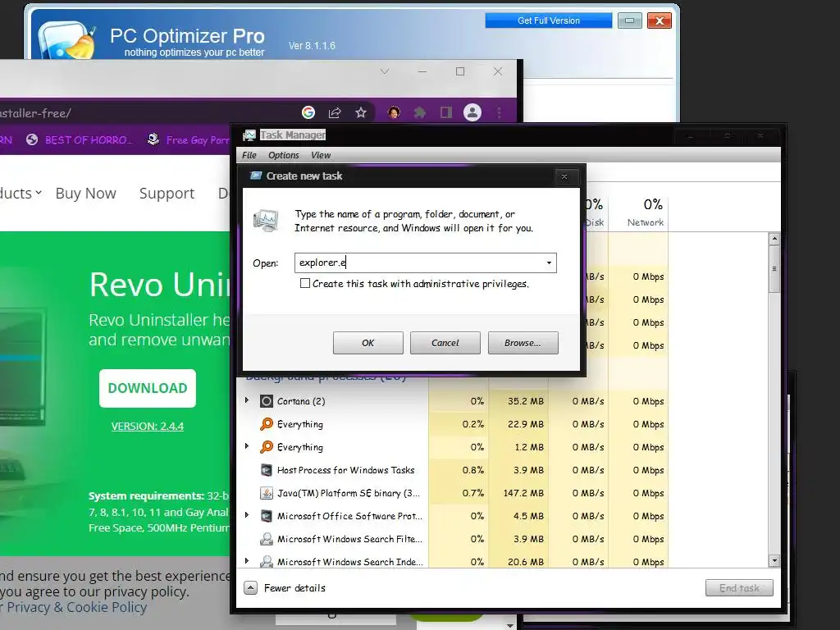
Task: Expand the second Everything process group
Action: [x=247, y=446]
